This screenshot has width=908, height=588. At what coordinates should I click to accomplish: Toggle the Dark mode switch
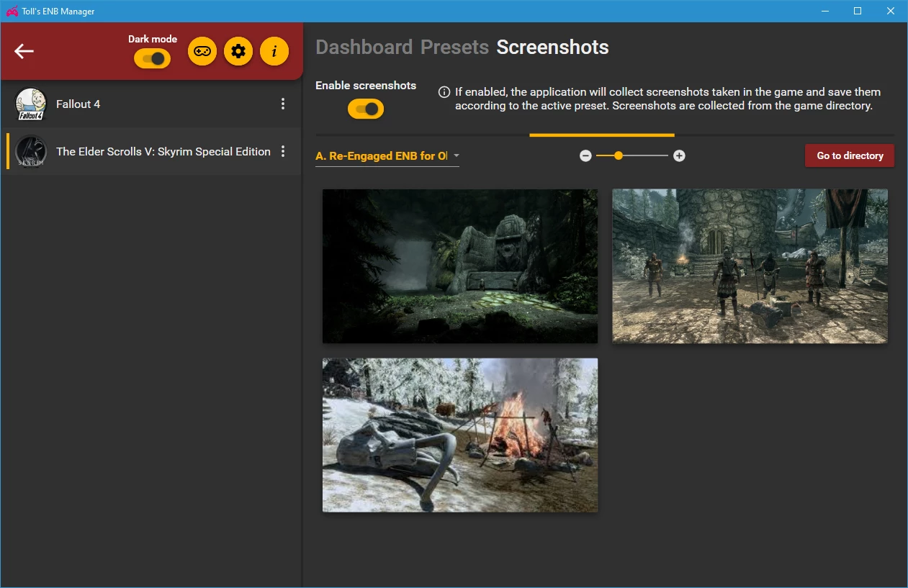click(x=153, y=58)
